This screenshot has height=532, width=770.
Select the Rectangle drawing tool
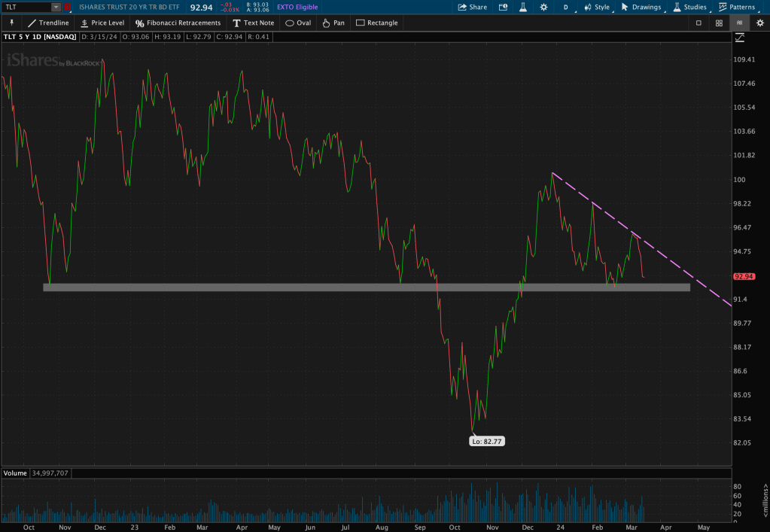pos(376,23)
